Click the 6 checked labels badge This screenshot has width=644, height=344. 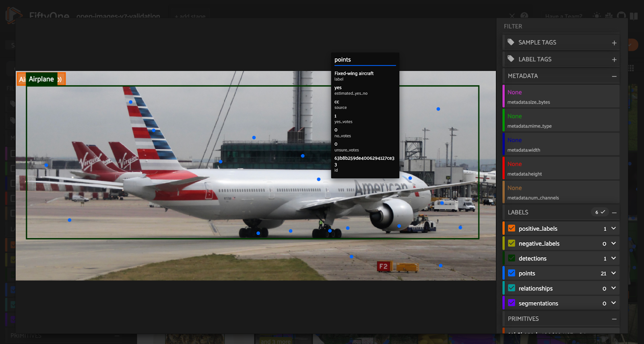pos(600,212)
